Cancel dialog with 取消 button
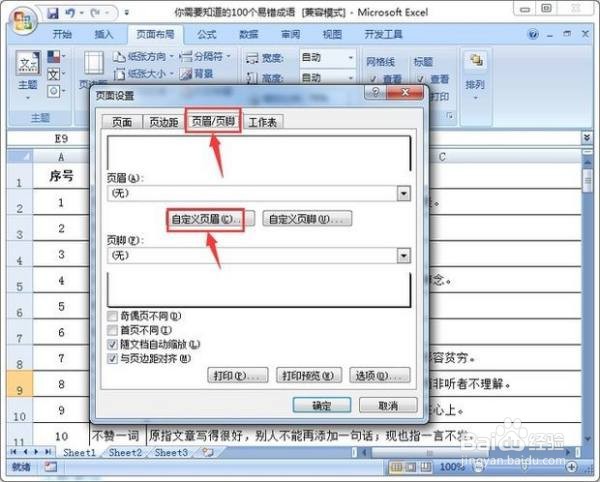This screenshot has height=482, width=600. point(388,405)
